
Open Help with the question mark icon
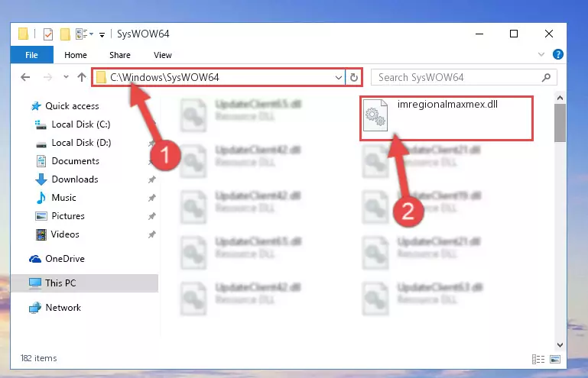click(x=557, y=55)
